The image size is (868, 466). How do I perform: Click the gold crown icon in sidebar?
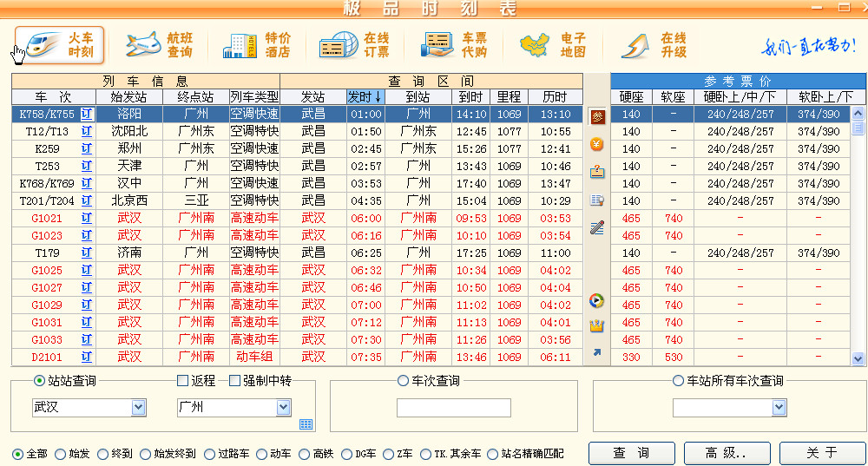pyautogui.click(x=597, y=325)
